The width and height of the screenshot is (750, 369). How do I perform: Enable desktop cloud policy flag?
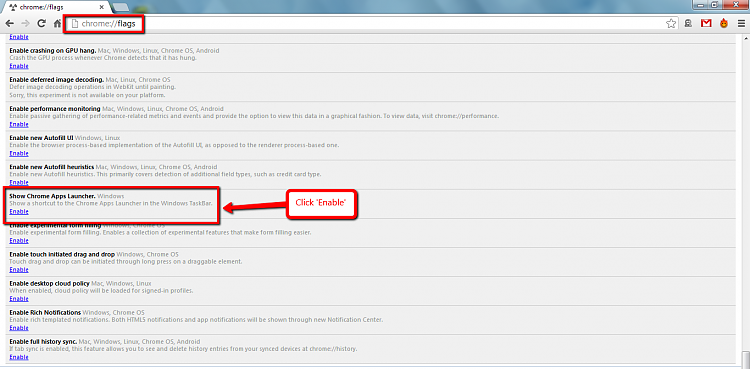tap(19, 299)
